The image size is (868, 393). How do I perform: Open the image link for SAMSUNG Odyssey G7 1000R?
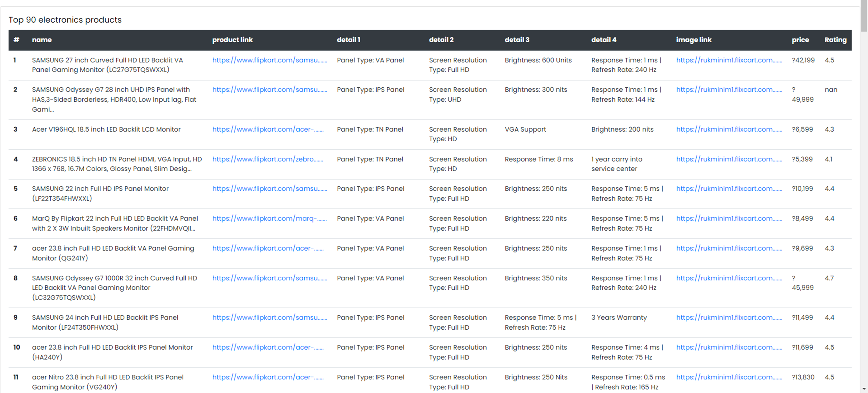tap(729, 278)
